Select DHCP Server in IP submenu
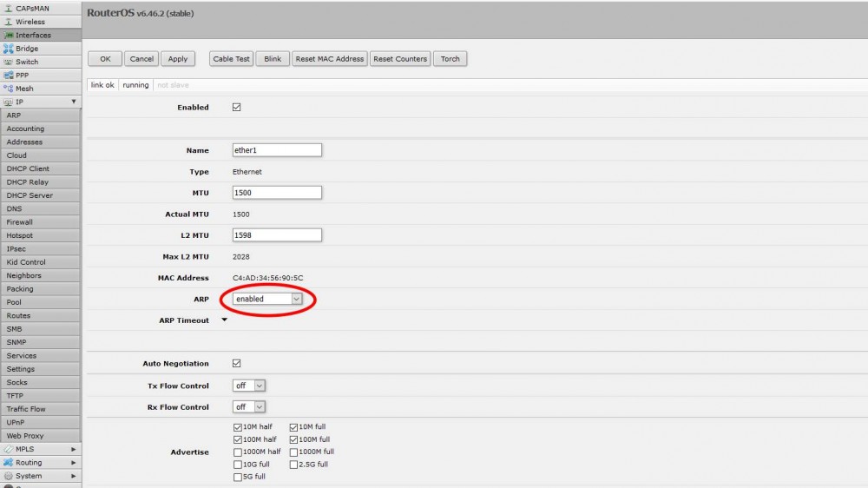This screenshot has width=868, height=488. (x=30, y=195)
